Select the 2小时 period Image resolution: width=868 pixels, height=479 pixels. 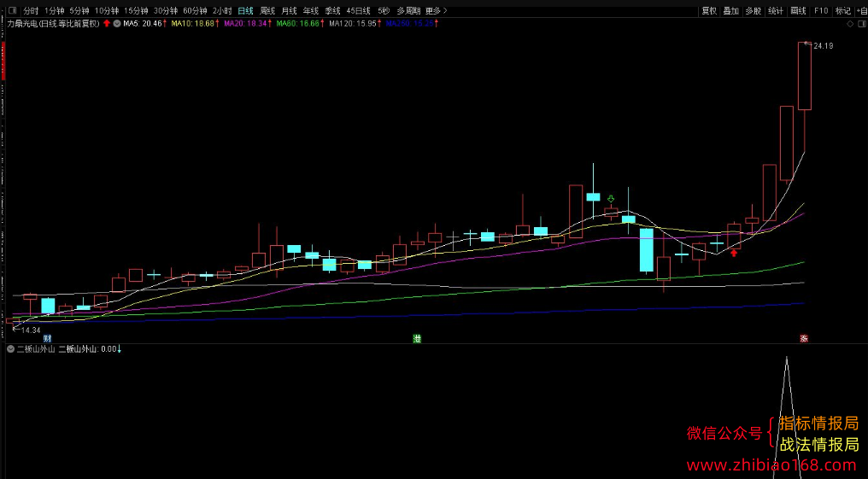(222, 10)
